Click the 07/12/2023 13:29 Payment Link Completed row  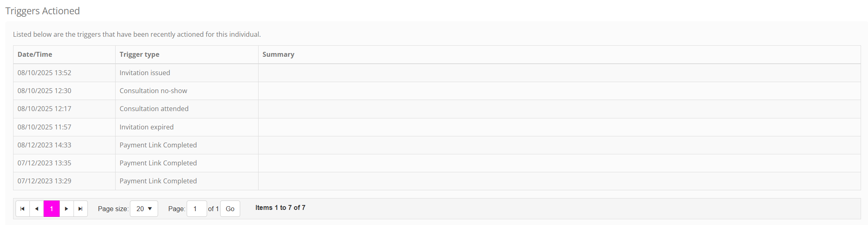[x=158, y=181]
